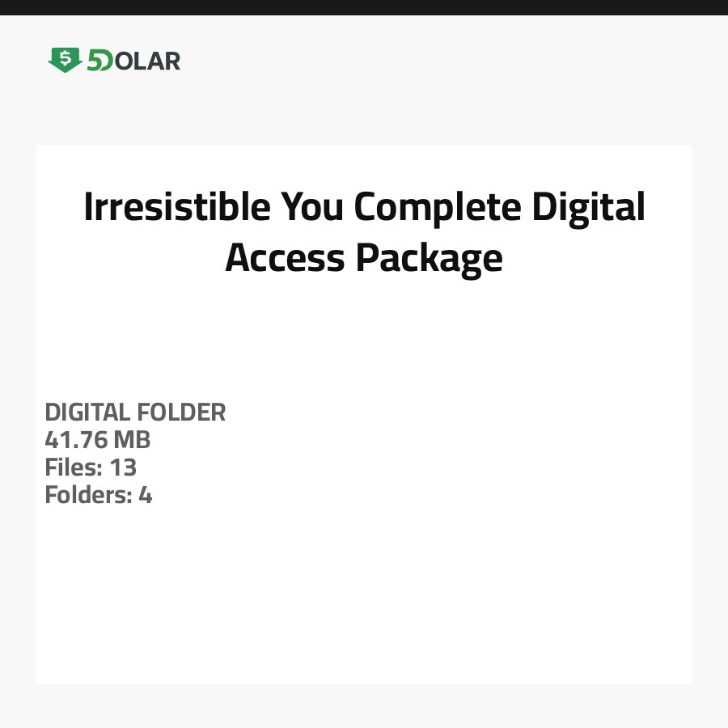Click the Irresistible You package title heading
The image size is (728, 728).
point(364,233)
